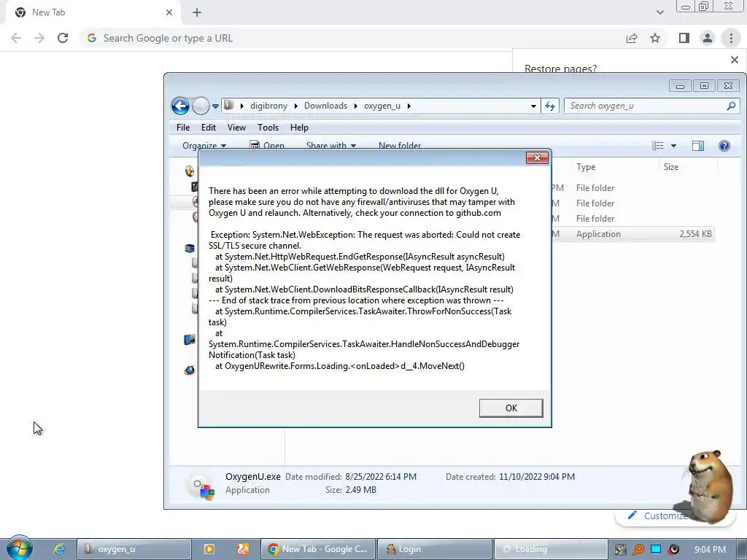Click the Network icon in Explorer sidebar
This screenshot has height=560, width=747.
click(x=190, y=370)
